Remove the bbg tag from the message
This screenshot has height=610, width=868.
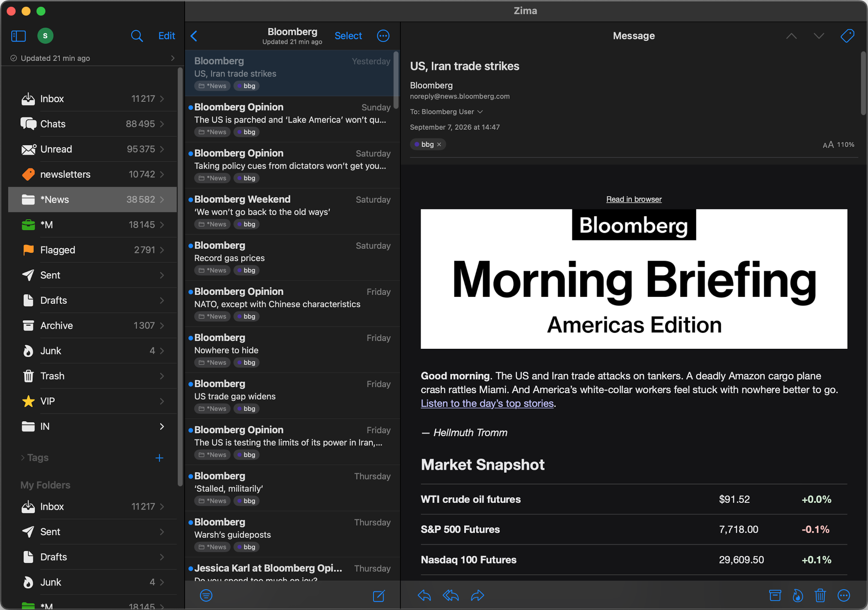click(439, 144)
